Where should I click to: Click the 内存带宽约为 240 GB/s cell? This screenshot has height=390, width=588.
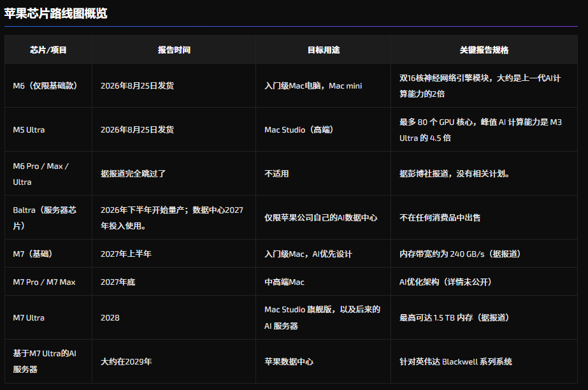pos(484,254)
